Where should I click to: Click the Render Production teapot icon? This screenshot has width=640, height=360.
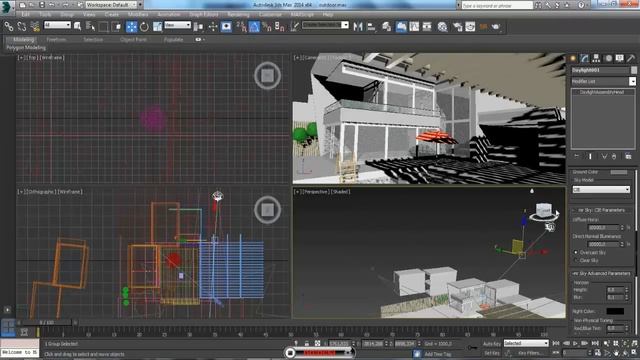click(x=496, y=27)
